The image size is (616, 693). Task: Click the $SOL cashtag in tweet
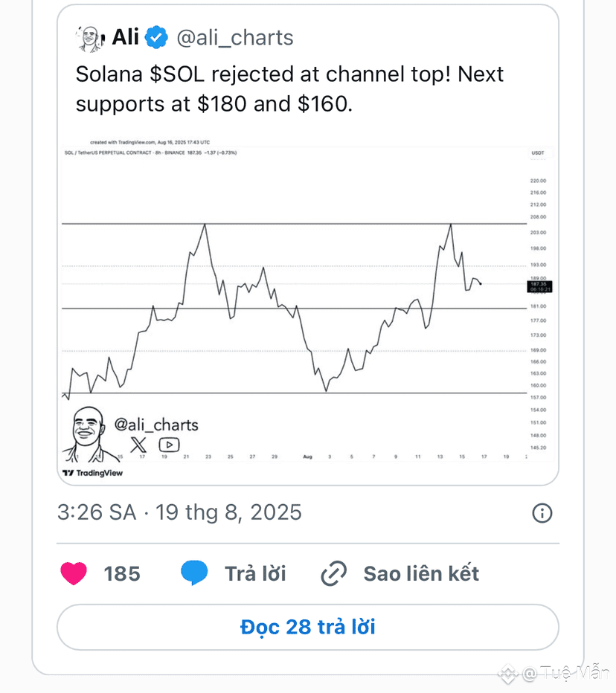(177, 74)
